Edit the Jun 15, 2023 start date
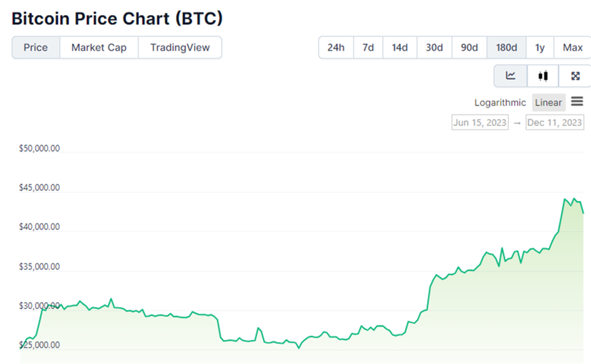The height and width of the screenshot is (364, 591). 480,123
